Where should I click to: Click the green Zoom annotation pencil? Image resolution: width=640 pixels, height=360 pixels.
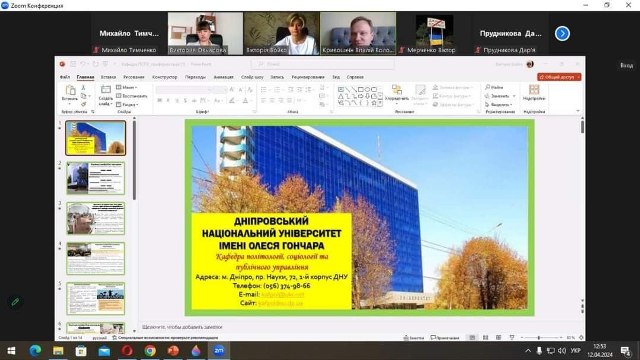(x=15, y=302)
